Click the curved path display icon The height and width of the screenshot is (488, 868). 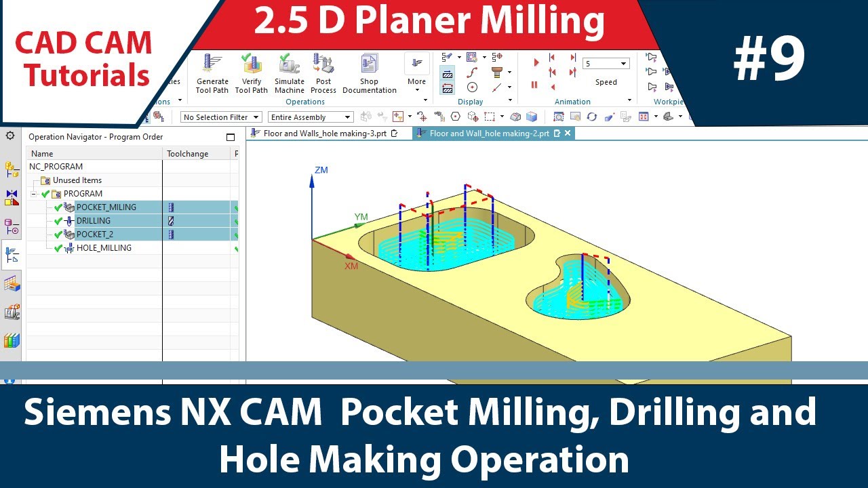coord(473,72)
